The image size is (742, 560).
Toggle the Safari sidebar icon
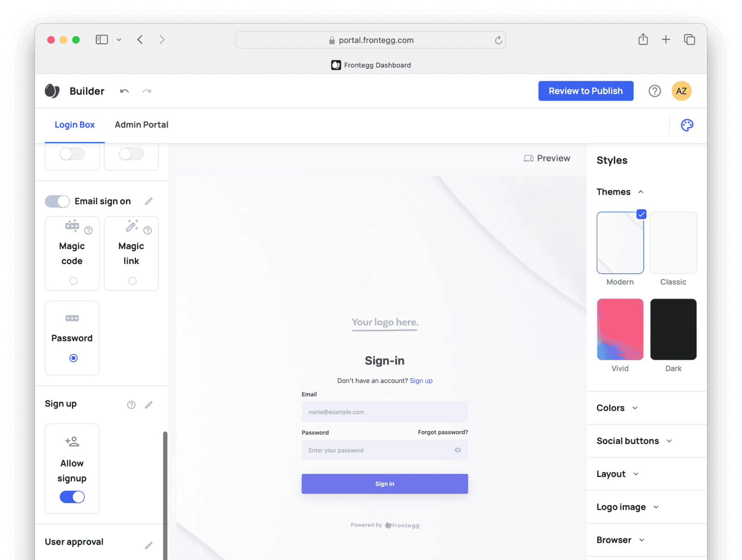point(102,40)
